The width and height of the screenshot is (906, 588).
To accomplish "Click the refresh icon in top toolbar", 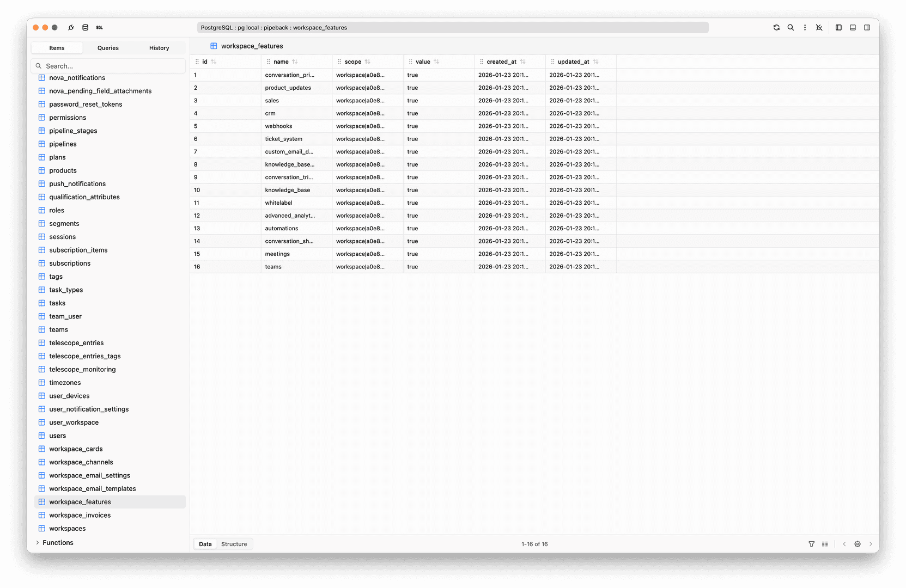I will tap(776, 28).
